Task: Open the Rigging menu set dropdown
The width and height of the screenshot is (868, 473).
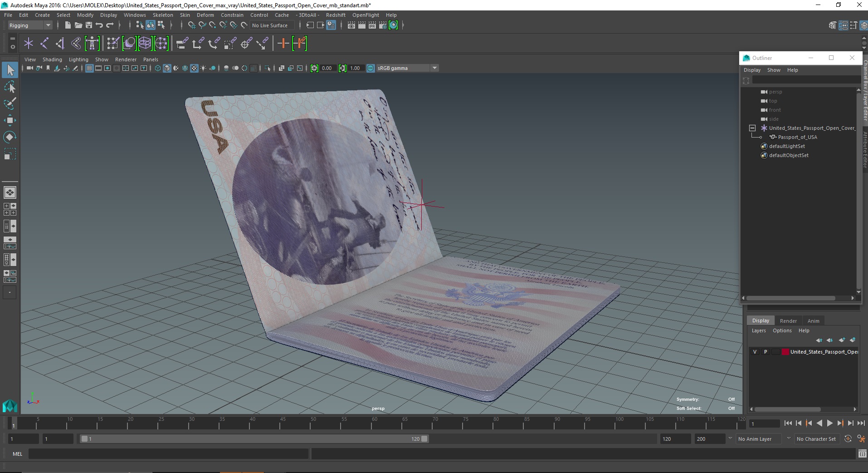Action: point(30,25)
